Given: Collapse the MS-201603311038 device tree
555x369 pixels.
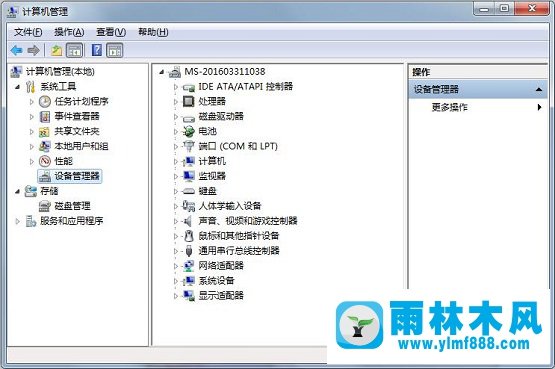Looking at the screenshot, I should [162, 72].
